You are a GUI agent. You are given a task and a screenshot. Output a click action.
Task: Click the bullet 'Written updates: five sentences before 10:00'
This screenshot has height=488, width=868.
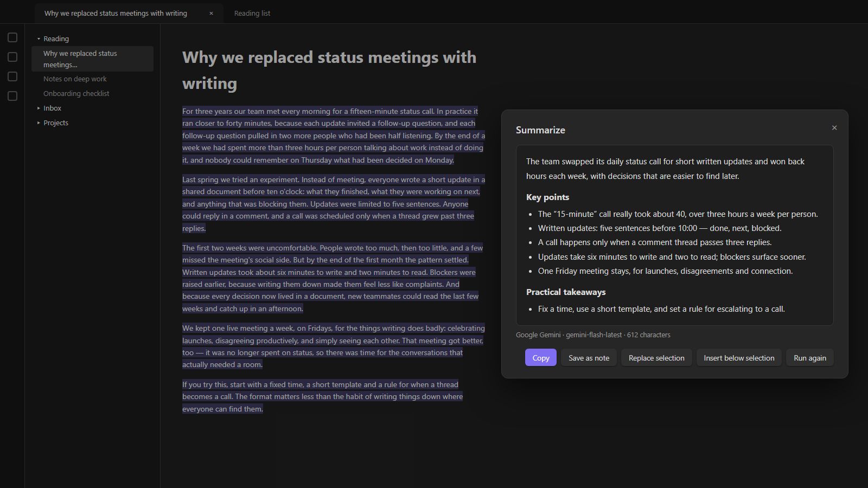coord(660,228)
